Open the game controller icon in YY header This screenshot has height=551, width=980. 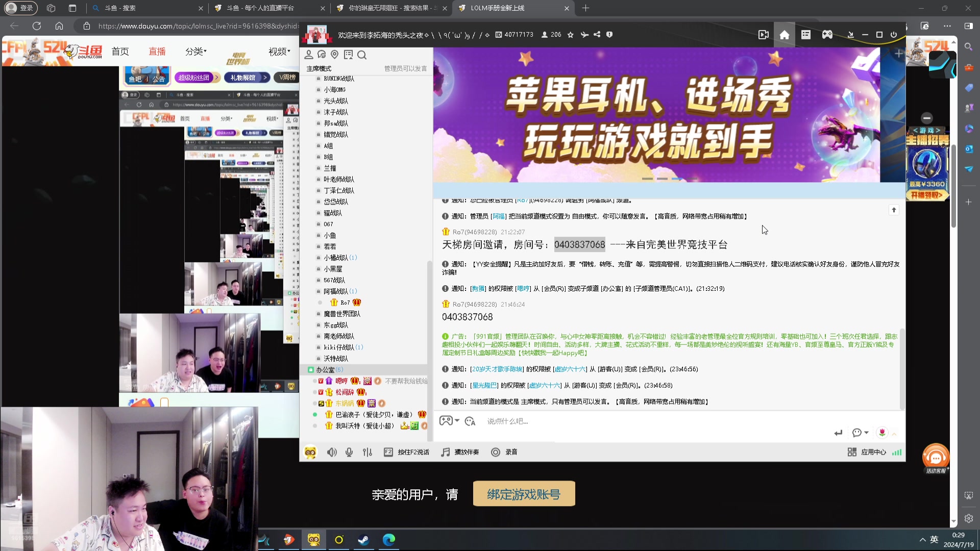pyautogui.click(x=827, y=35)
